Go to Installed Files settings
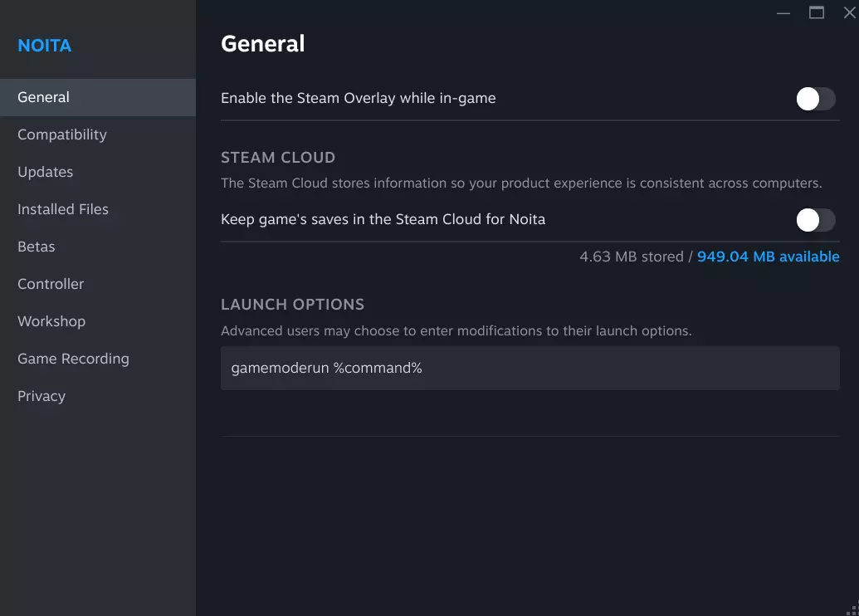 click(63, 209)
